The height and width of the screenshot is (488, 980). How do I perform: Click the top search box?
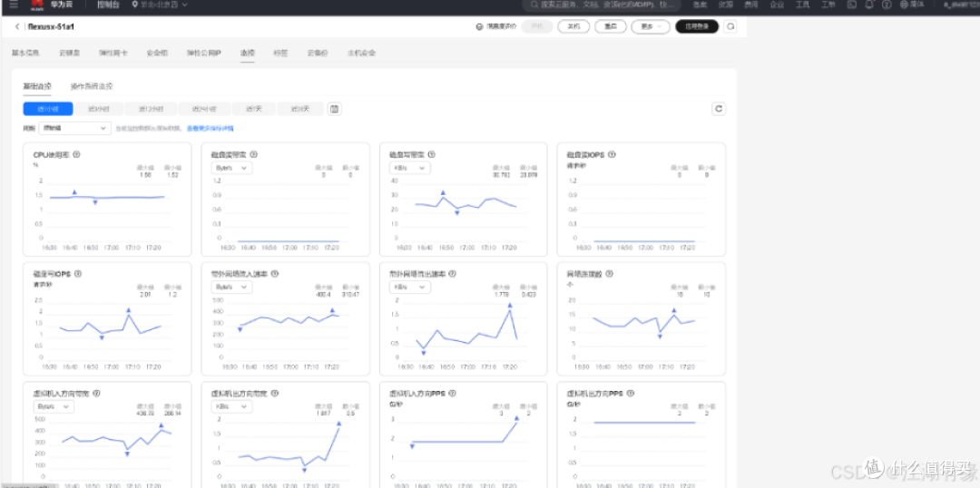(x=600, y=5)
